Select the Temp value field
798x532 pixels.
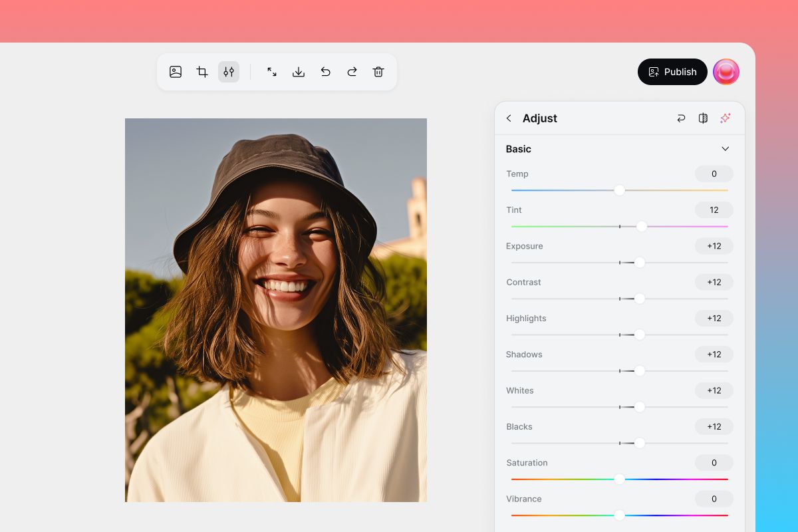714,174
